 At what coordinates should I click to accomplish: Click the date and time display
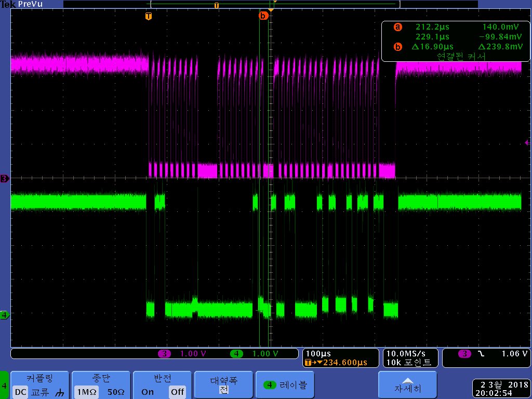point(501,389)
